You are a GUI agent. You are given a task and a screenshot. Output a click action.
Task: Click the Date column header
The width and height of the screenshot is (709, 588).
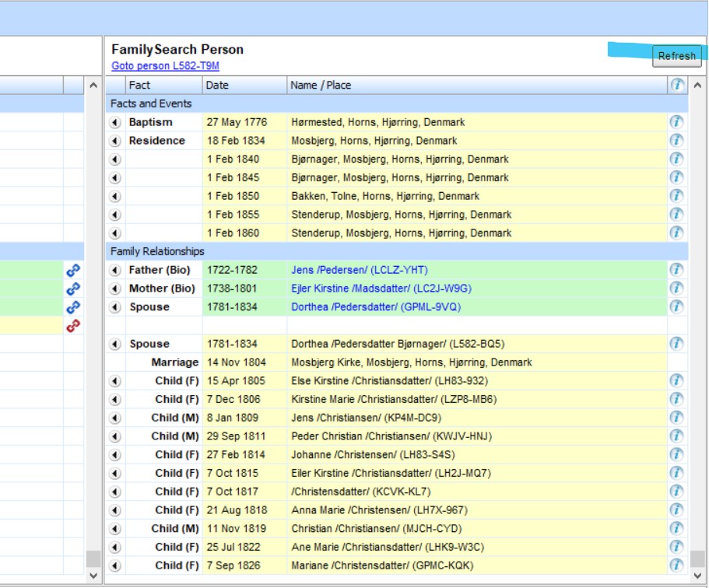click(244, 86)
